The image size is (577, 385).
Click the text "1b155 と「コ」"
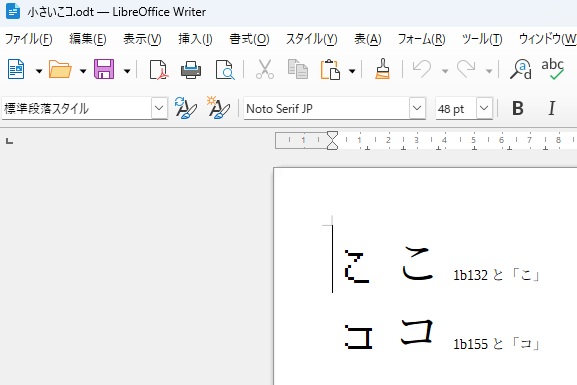coord(496,344)
